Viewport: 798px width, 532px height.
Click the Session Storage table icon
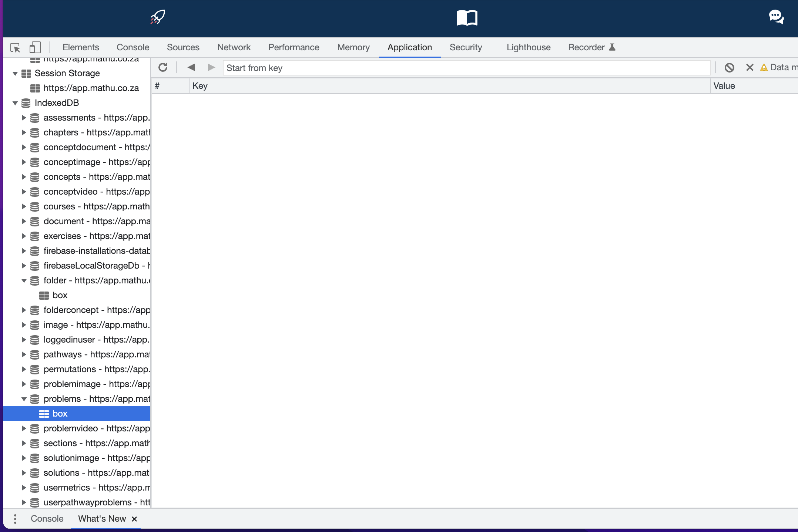click(x=26, y=73)
